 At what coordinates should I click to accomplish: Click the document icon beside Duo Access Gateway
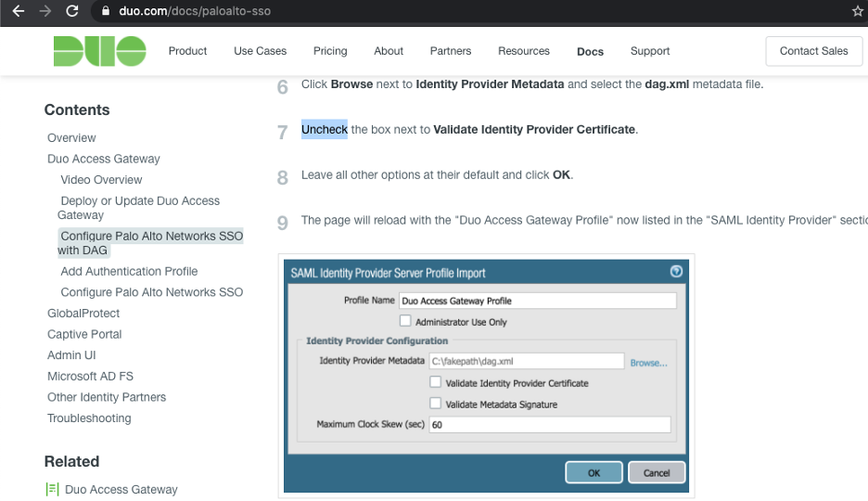point(52,489)
